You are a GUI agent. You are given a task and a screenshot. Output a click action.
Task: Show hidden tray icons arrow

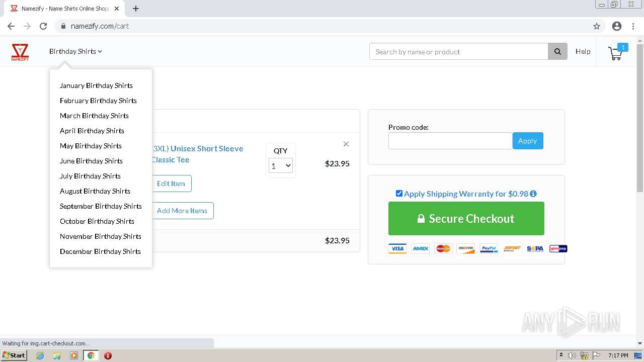[x=561, y=355]
